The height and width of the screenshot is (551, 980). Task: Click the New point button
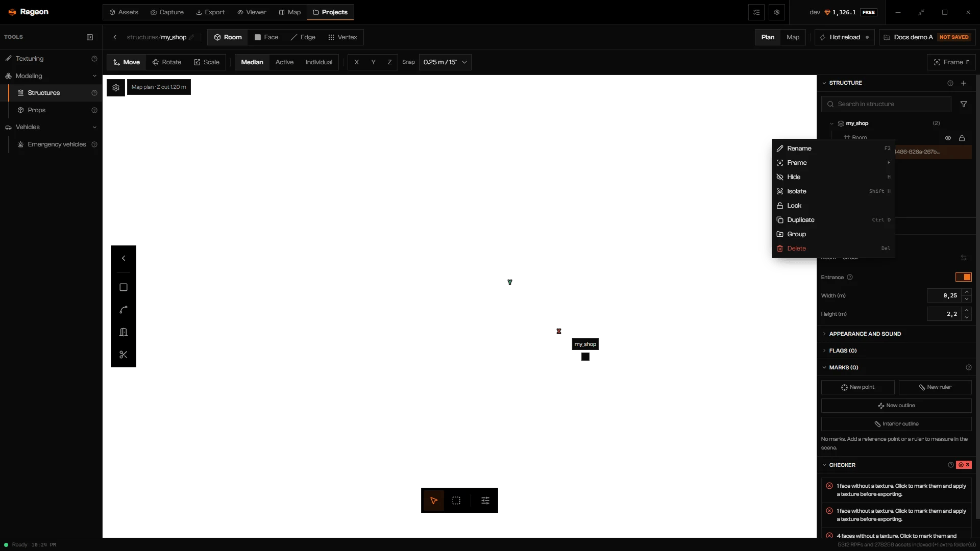tap(857, 387)
